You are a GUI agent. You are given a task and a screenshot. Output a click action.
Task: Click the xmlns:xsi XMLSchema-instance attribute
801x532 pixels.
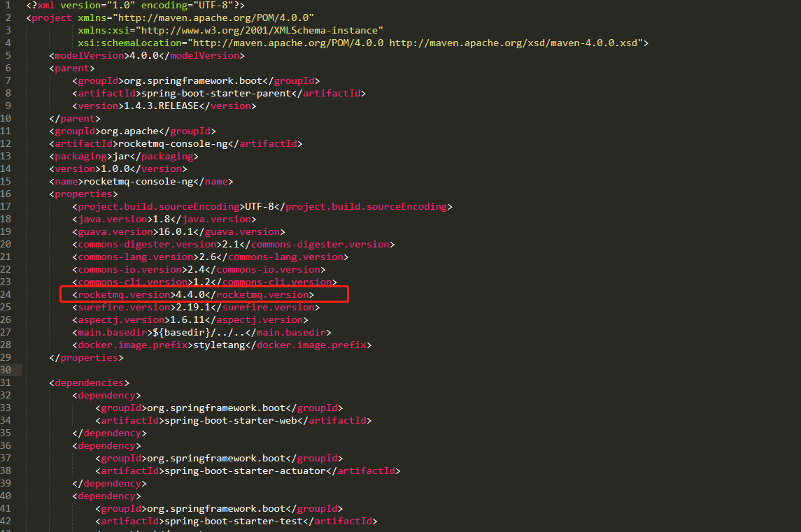[x=230, y=31]
